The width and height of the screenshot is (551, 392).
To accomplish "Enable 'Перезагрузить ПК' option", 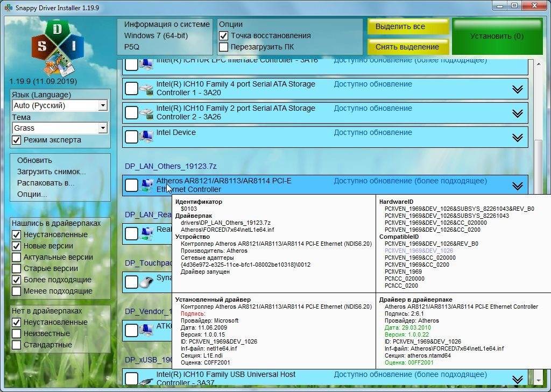I will coord(223,47).
